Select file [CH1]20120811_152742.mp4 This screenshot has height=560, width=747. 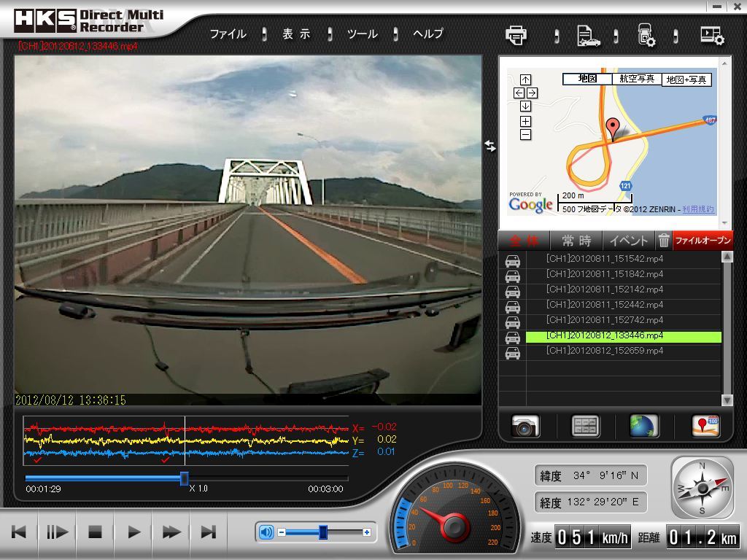click(624, 320)
